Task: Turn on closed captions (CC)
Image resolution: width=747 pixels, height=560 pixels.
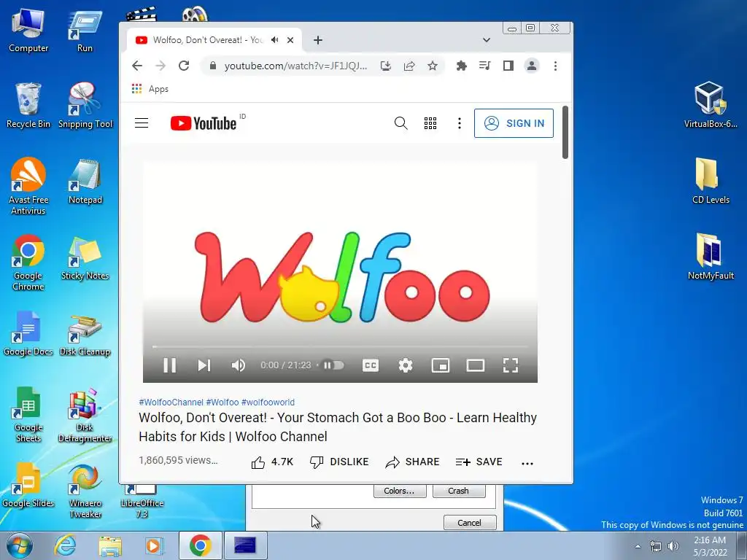Action: pyautogui.click(x=370, y=365)
